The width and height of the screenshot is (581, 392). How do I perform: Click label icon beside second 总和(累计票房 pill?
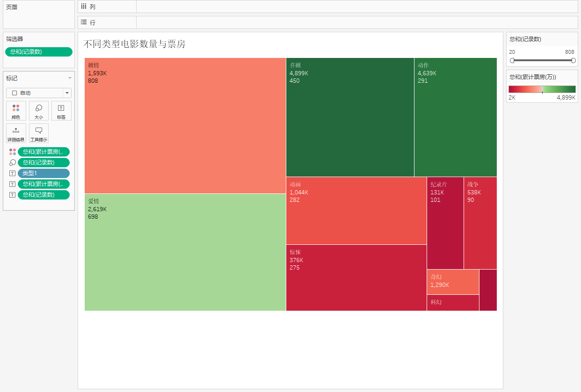point(13,184)
